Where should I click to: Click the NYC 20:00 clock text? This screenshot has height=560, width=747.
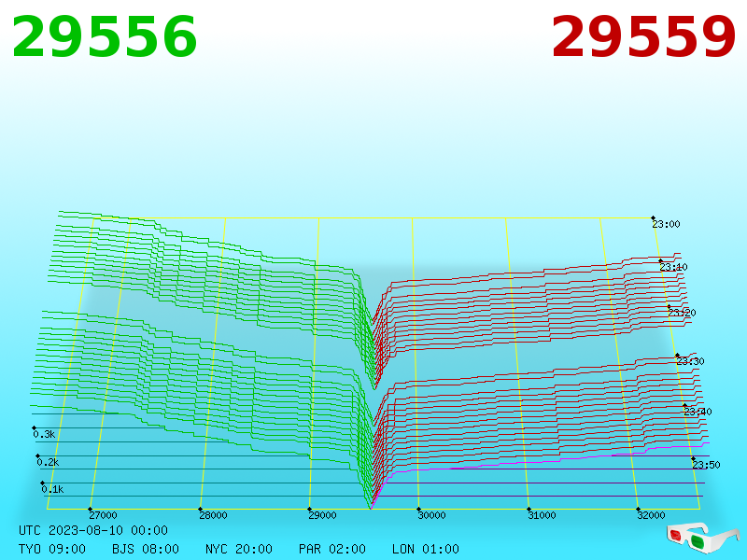click(239, 549)
